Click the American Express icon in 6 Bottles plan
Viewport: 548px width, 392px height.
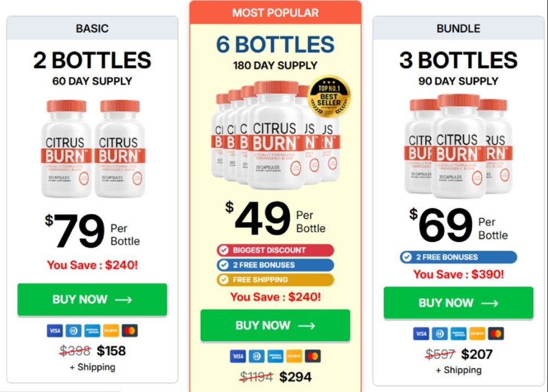pos(275,356)
